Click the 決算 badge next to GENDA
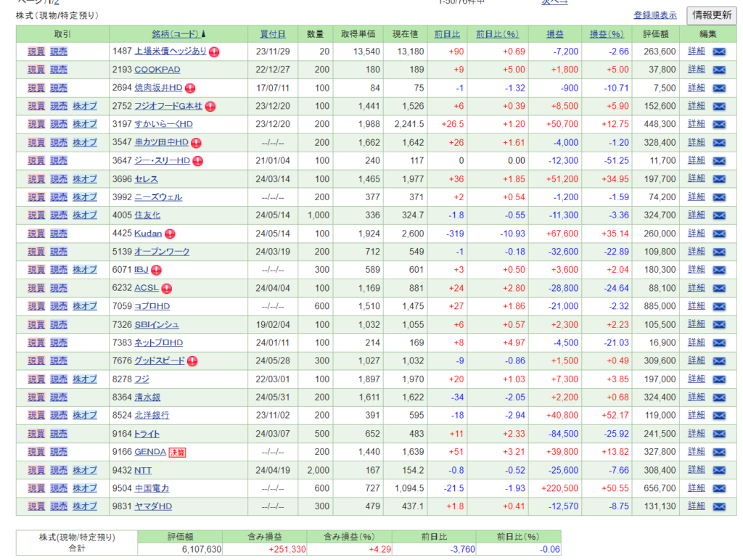 pos(177,452)
